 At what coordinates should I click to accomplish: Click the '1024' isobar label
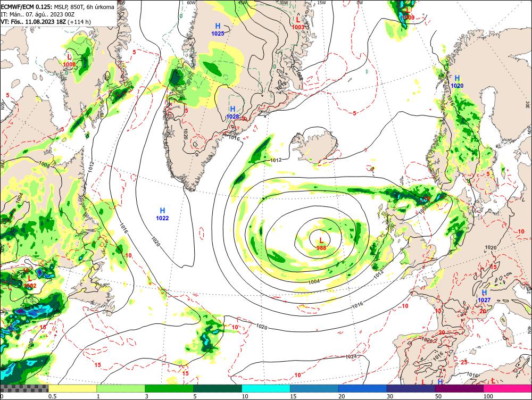pyautogui.click(x=351, y=356)
